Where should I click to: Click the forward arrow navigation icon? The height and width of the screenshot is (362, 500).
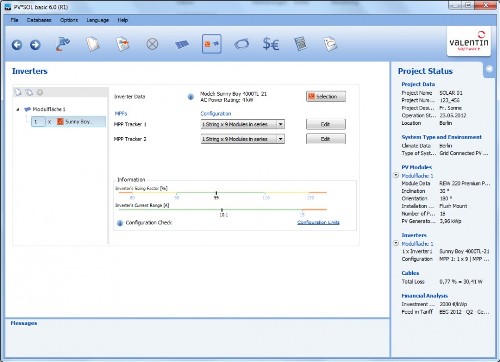(x=35, y=45)
